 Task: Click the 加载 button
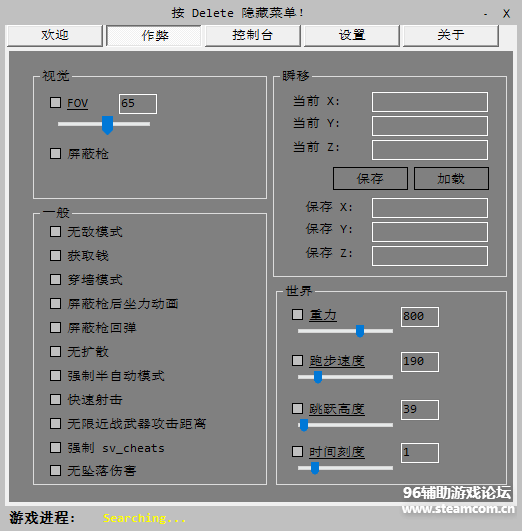451,178
